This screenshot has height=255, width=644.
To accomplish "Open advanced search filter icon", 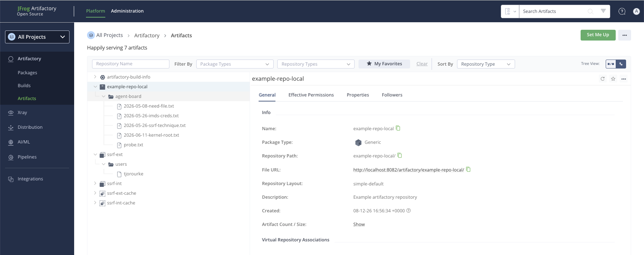I will tap(603, 11).
